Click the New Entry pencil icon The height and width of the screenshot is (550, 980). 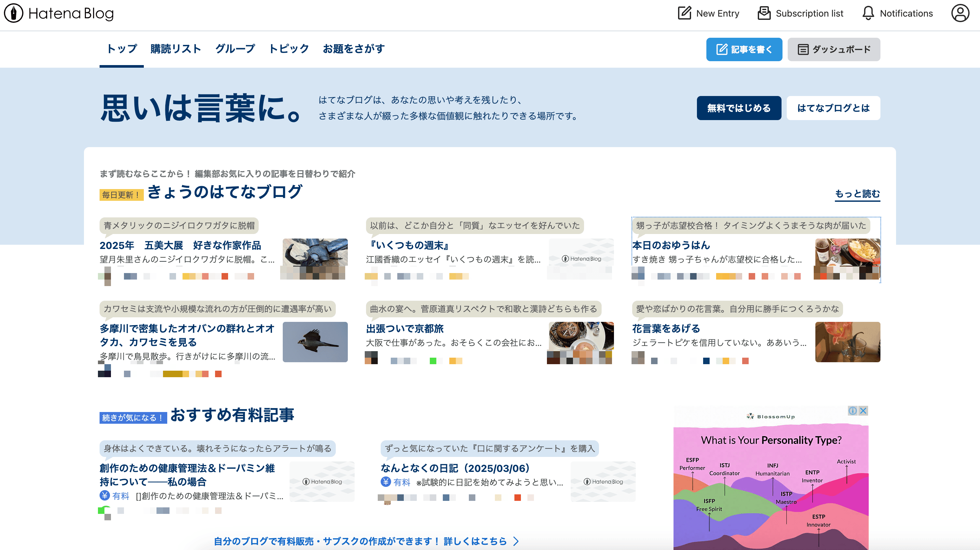pyautogui.click(x=684, y=13)
